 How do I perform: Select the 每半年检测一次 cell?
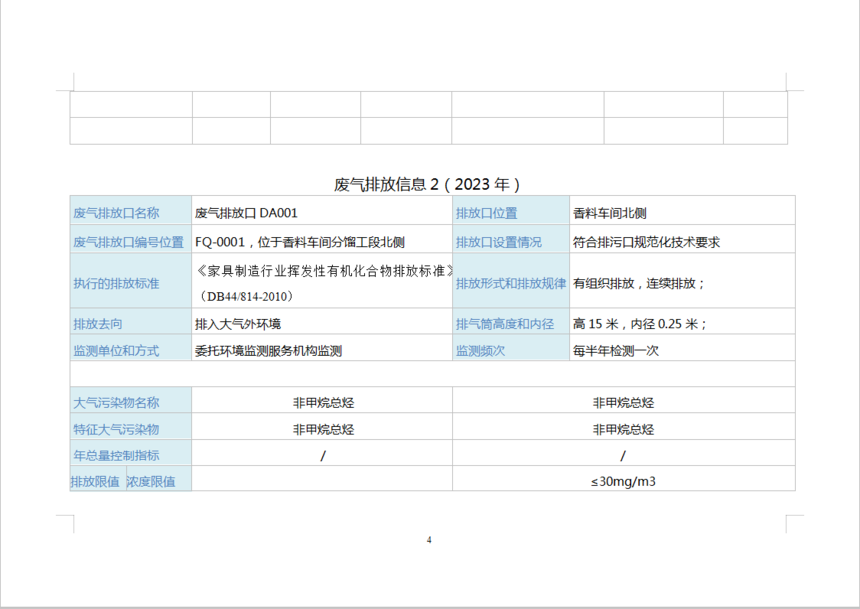[616, 351]
